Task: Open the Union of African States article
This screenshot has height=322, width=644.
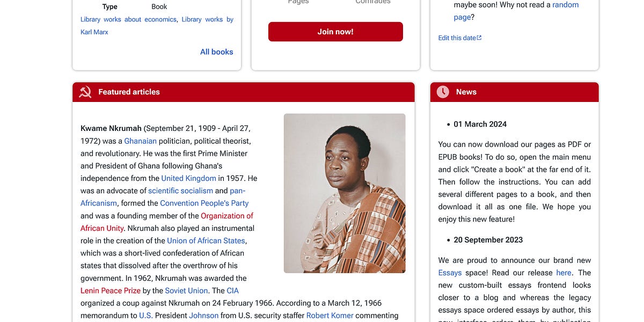Action: [x=206, y=240]
